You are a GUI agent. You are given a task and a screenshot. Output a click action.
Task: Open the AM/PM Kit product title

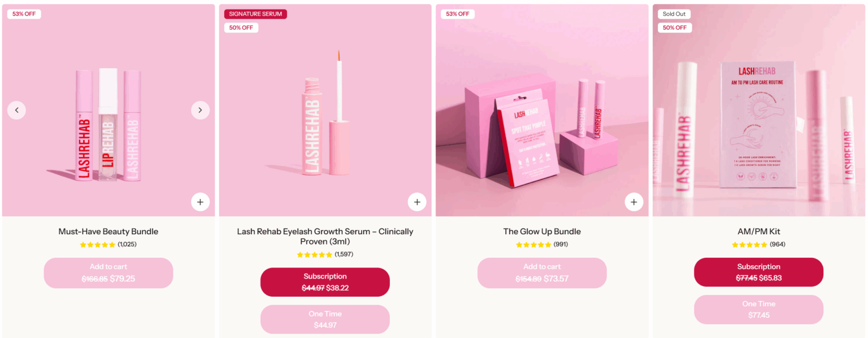[758, 231]
